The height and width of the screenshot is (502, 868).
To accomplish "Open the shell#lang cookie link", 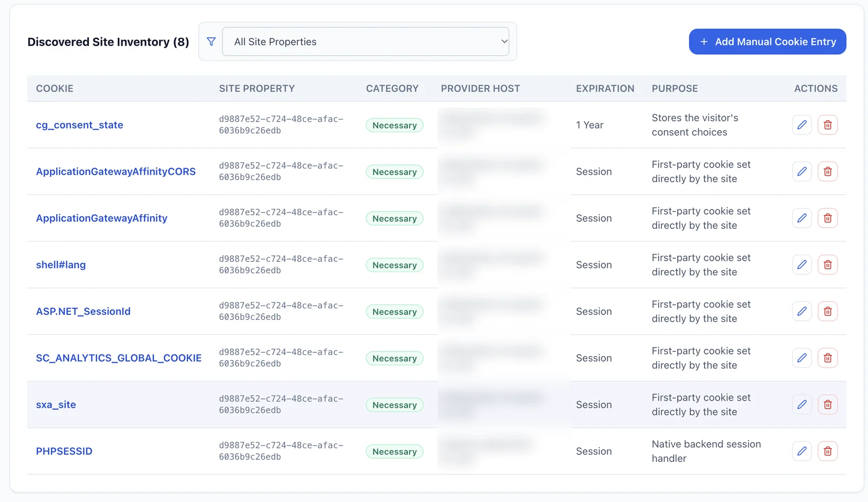I will pos(61,265).
